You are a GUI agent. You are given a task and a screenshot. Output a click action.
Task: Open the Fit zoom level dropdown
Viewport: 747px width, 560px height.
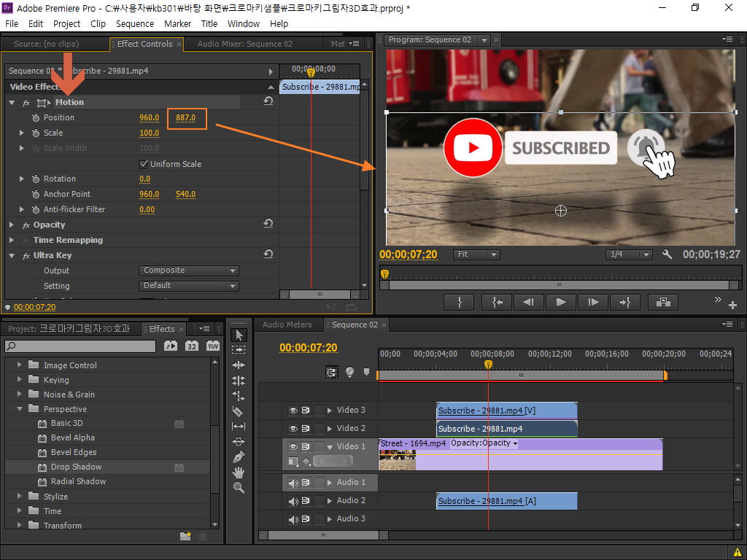tap(476, 254)
